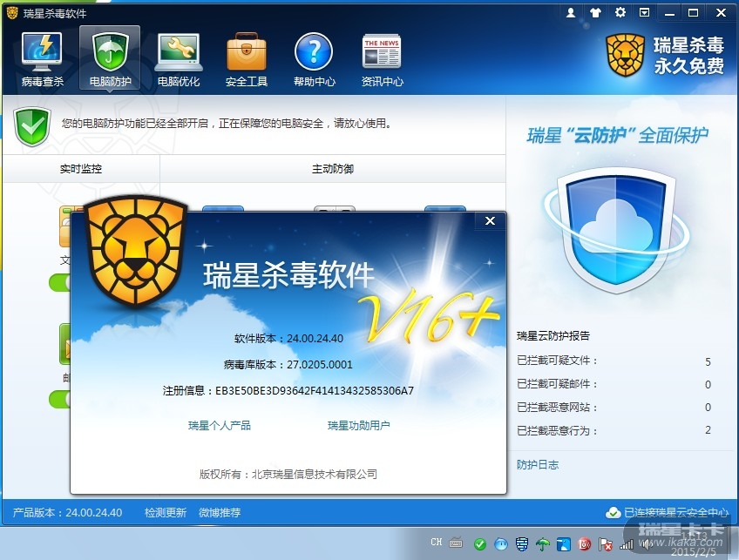
Task: Click 检测更新 to check for updates
Action: (x=166, y=512)
